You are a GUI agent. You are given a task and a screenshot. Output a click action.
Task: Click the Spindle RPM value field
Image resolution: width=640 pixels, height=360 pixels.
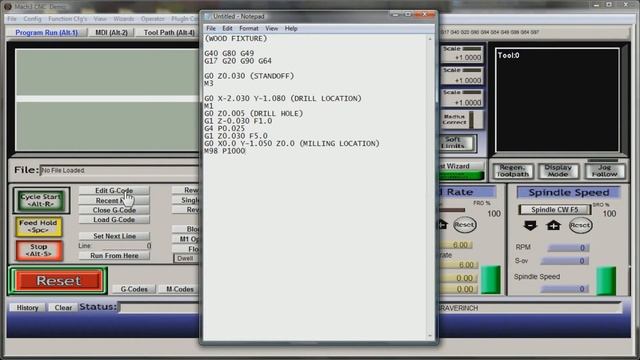tap(568, 248)
